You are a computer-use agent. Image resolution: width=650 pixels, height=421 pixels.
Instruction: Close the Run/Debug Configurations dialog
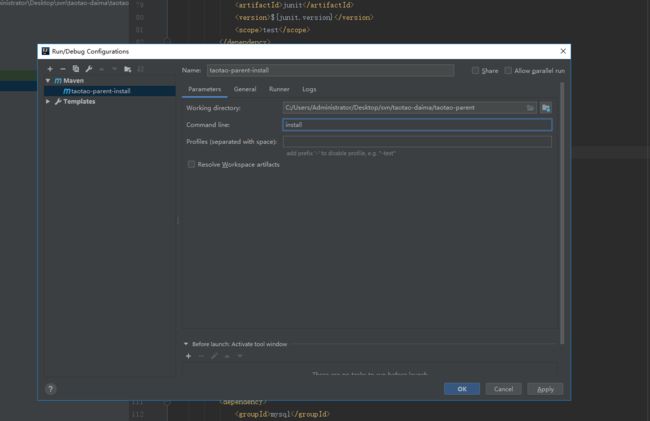tap(563, 51)
